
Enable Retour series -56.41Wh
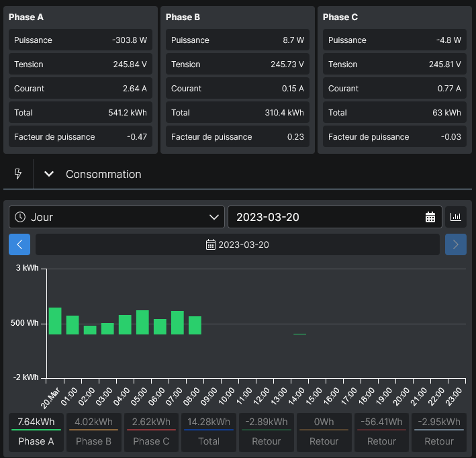point(381,432)
